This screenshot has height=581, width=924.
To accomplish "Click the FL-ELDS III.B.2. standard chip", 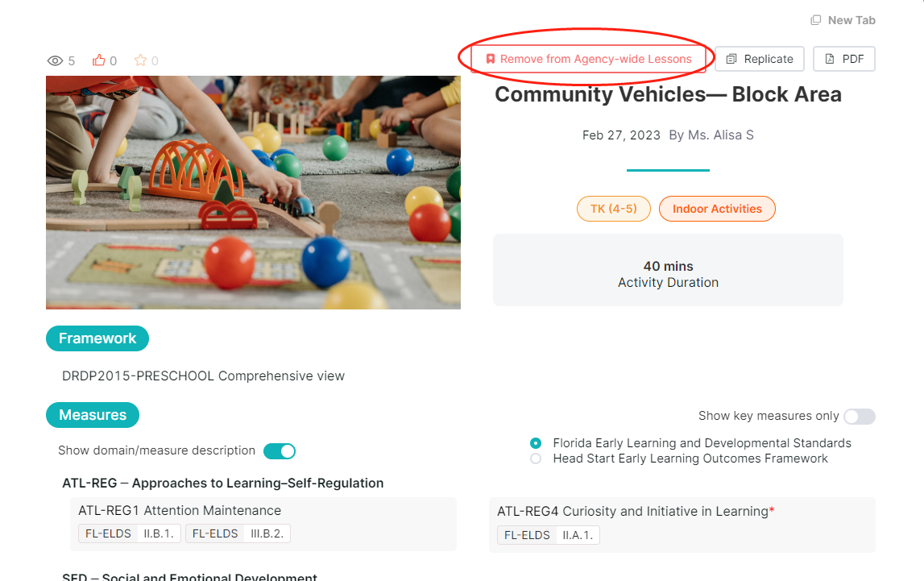I will (x=238, y=533).
